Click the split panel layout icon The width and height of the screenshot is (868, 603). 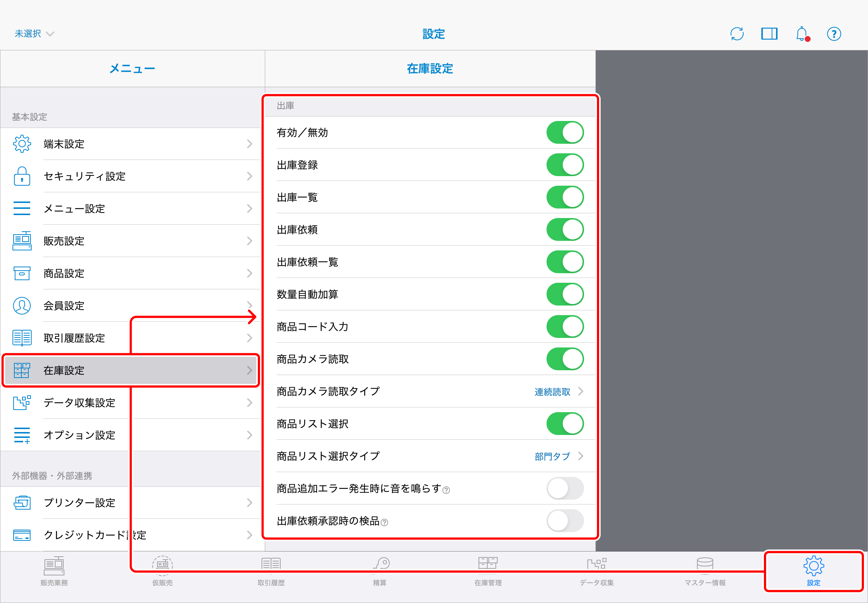pos(769,34)
